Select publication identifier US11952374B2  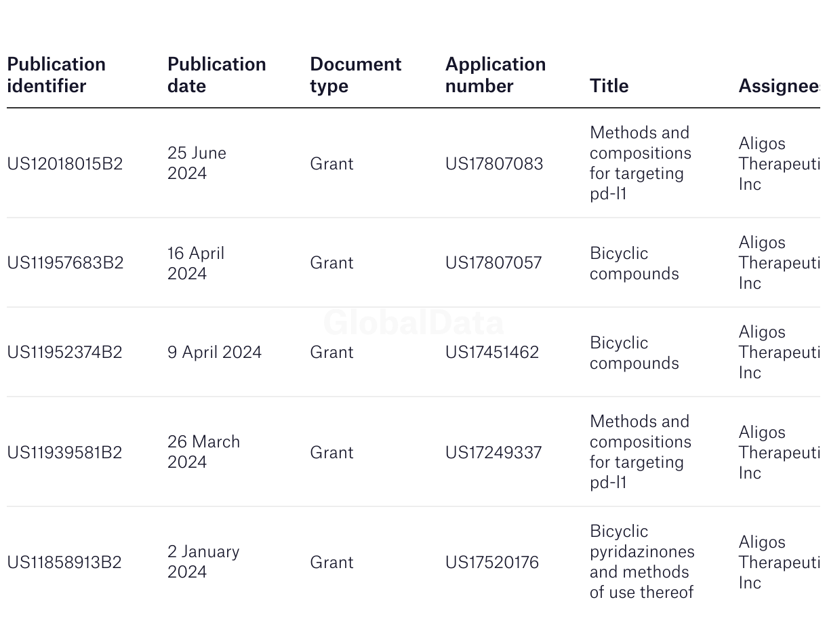click(64, 353)
